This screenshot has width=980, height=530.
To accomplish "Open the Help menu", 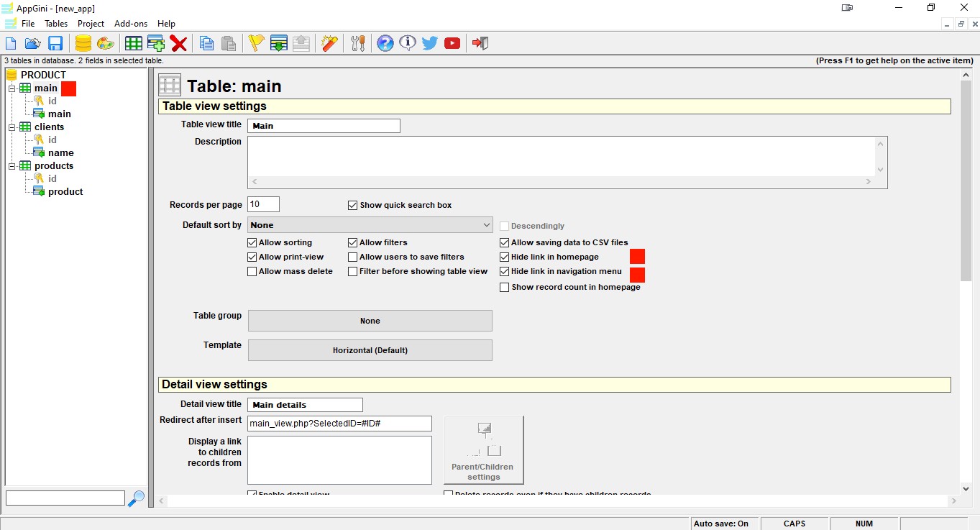I will point(166,24).
